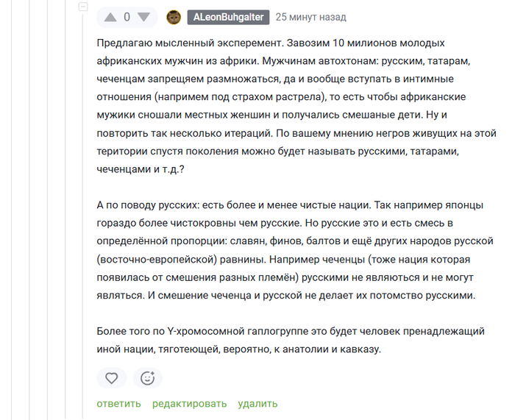The height and width of the screenshot is (420, 515).
Task: Upvote the comment by ALeonBuhgalter
Action: click(111, 17)
